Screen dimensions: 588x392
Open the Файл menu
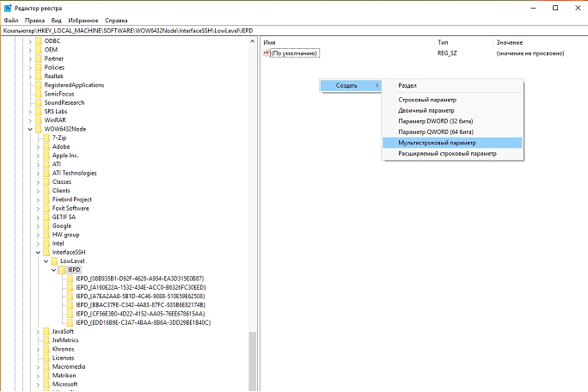[10, 19]
